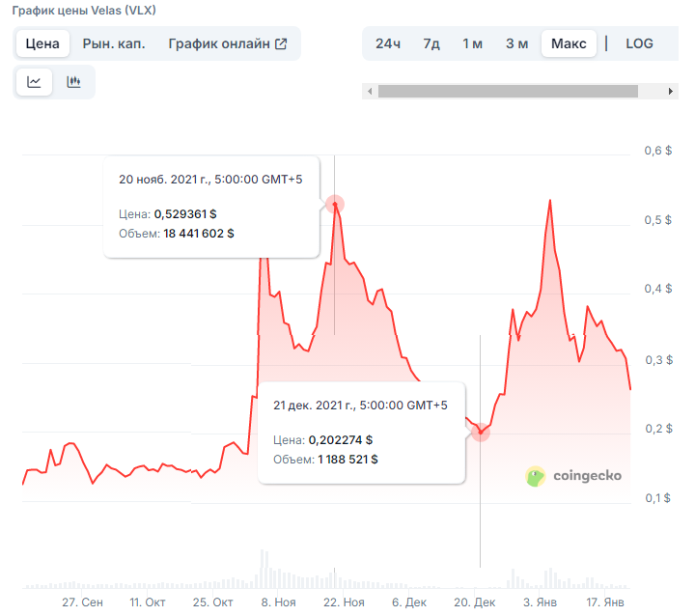Click the tallest volume bar near 8. Ноя

(263, 568)
